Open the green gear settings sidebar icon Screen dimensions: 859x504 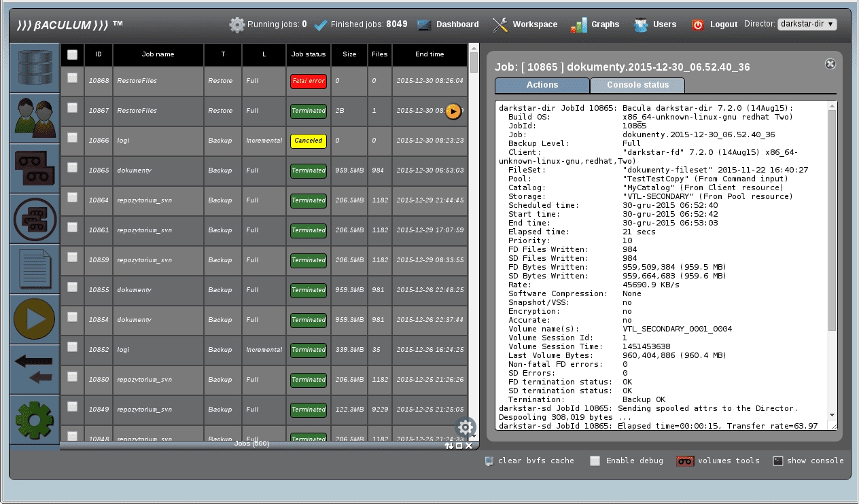click(x=35, y=420)
